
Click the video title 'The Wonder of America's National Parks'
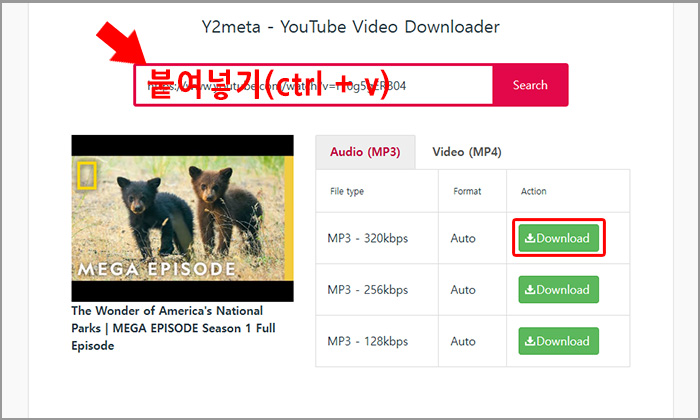click(173, 328)
